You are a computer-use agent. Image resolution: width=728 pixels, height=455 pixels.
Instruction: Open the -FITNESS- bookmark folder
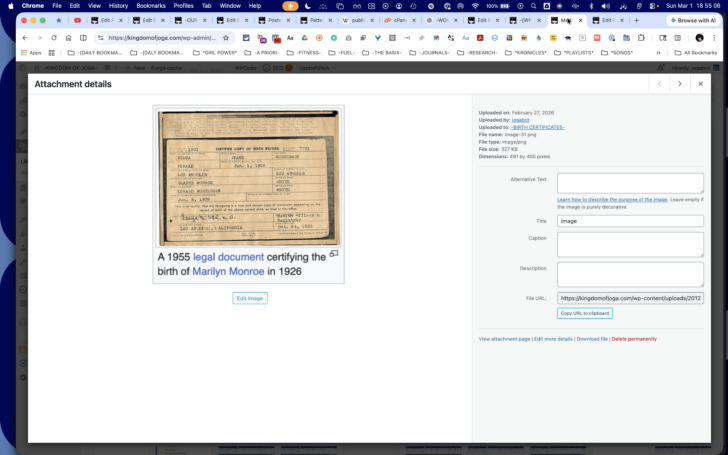(305, 53)
